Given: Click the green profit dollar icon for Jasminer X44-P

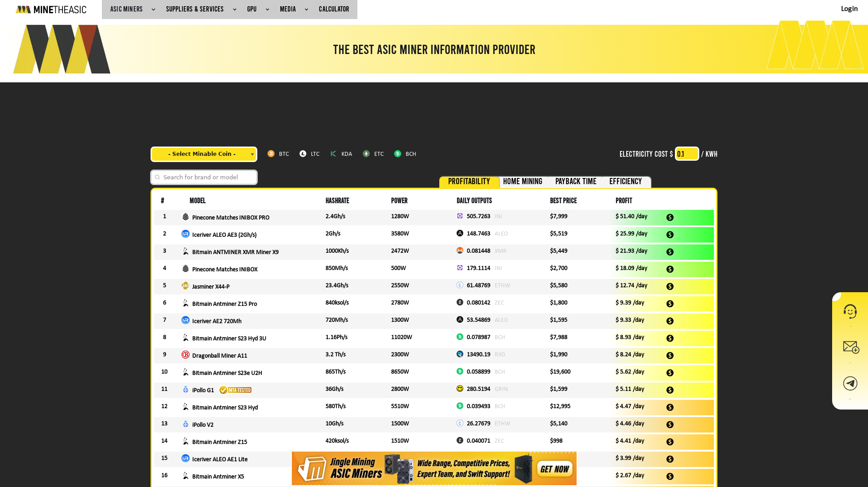Looking at the screenshot, I should 670,286.
